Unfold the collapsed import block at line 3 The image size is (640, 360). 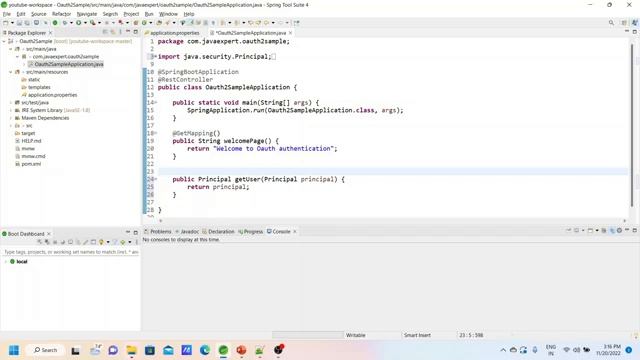pos(155,56)
